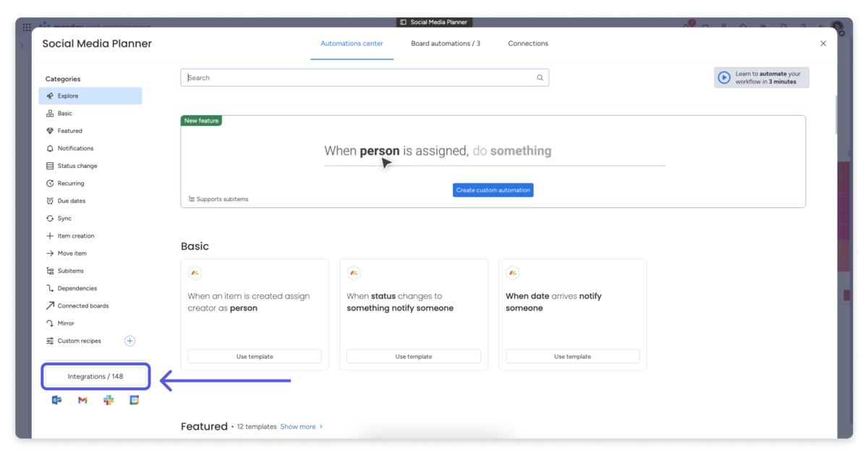This screenshot has width=868, height=456.
Task: Open the Due dates alarm icon
Action: tap(50, 200)
